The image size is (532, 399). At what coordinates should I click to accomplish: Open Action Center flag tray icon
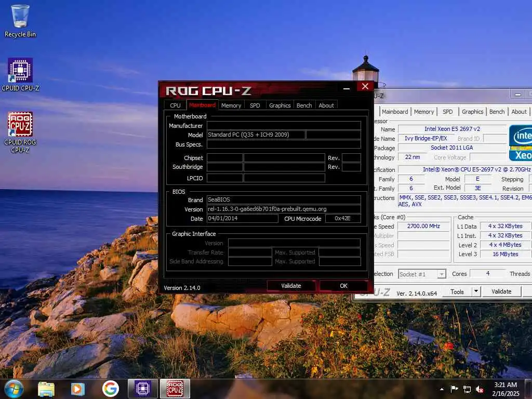coord(454,389)
